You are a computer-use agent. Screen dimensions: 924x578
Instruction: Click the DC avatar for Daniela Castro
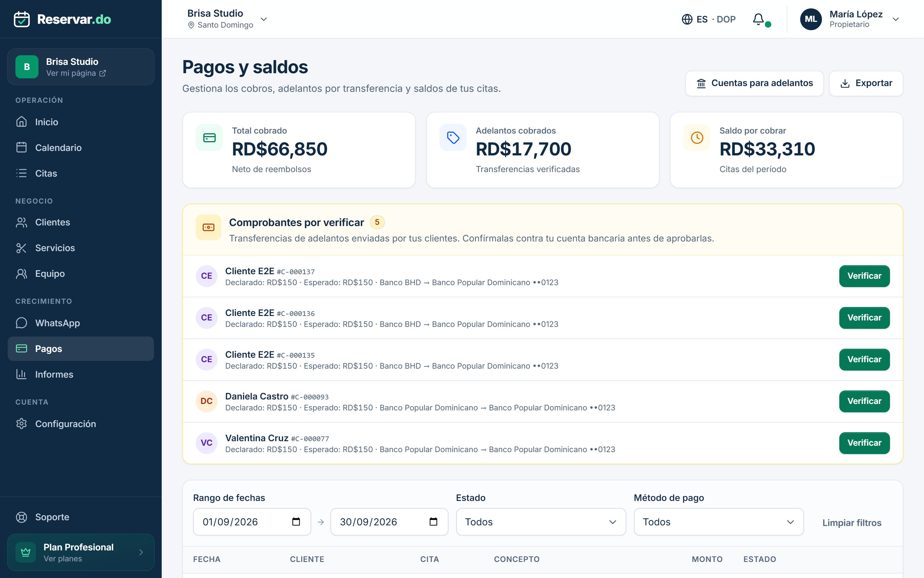[x=207, y=401]
